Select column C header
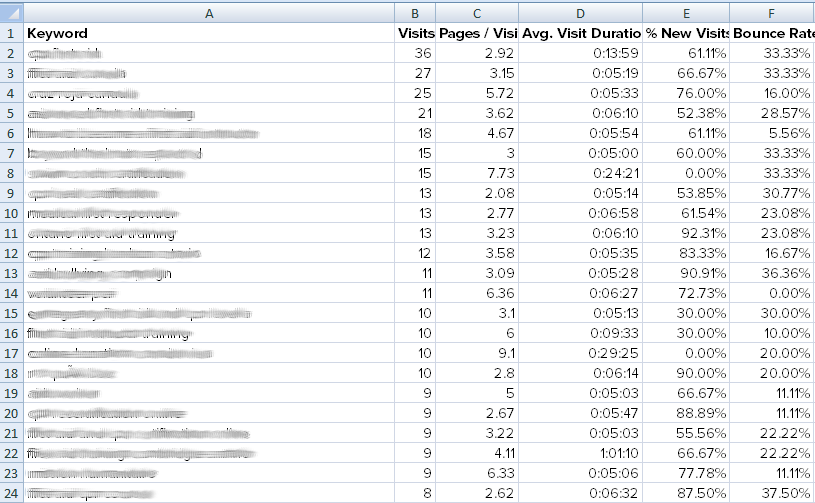The image size is (815, 503). click(477, 14)
